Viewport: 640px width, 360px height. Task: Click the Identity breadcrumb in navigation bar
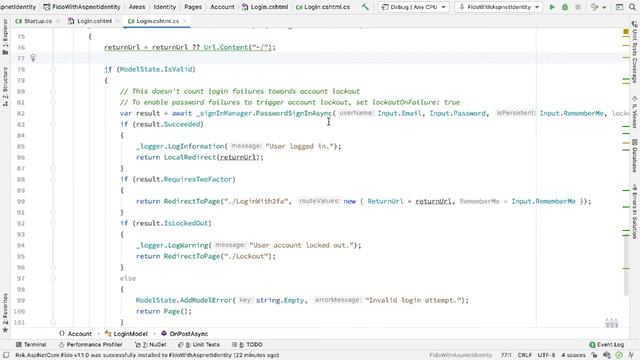pos(164,7)
